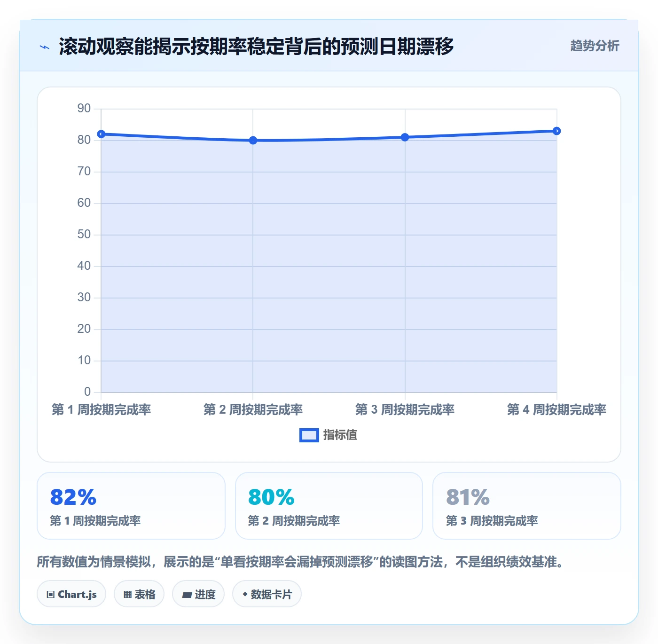Click x-axis label 第 2 周按期完成率
Image resolution: width=658 pixels, height=644 pixels.
(253, 410)
